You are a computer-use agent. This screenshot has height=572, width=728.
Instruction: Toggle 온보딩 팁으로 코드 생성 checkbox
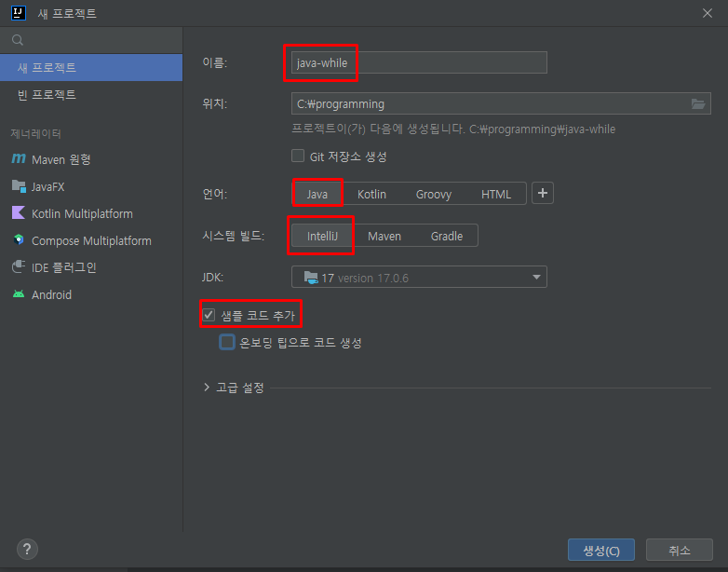point(227,343)
